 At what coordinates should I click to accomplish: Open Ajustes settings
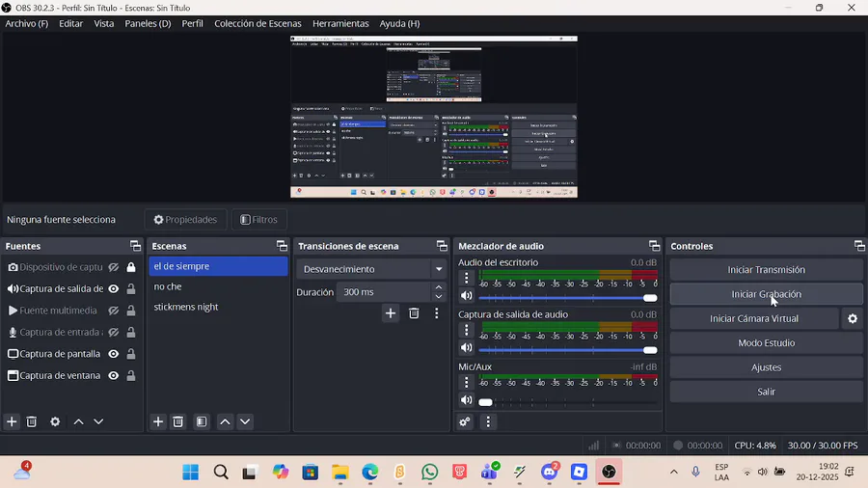click(x=766, y=366)
